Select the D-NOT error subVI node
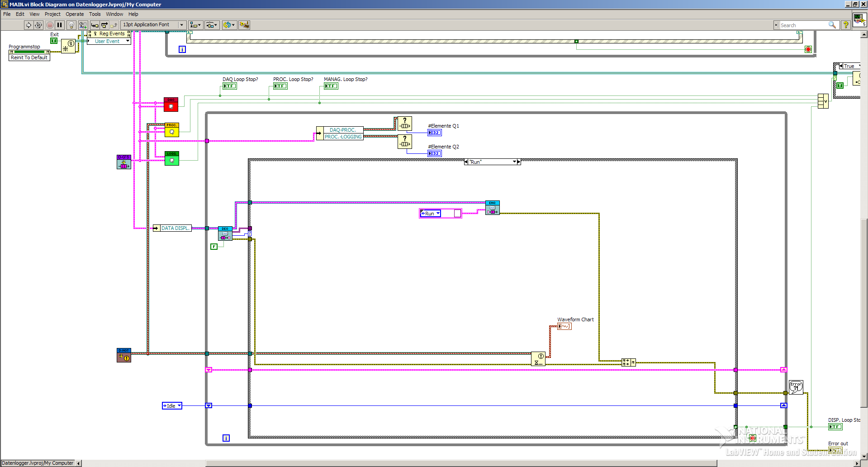The width and height of the screenshot is (868, 467). click(124, 355)
